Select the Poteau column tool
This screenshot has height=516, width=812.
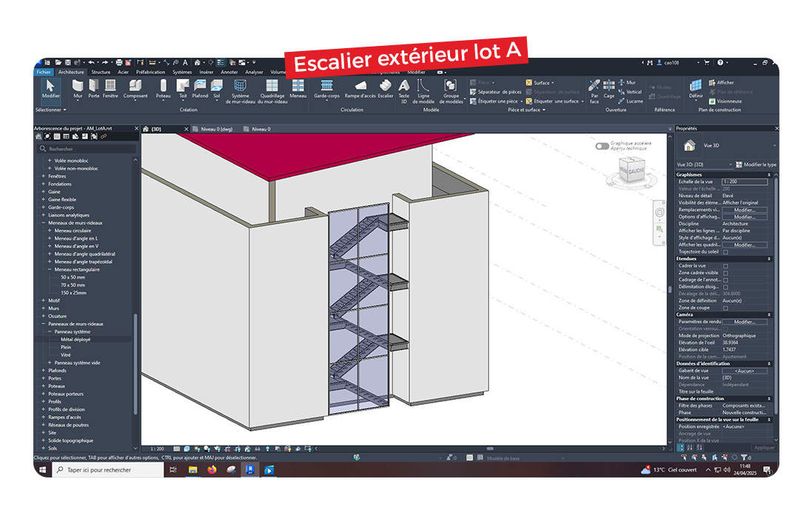coord(163,89)
